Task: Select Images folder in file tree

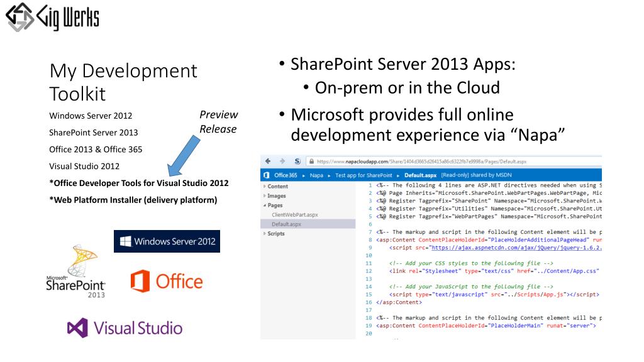Action: pyautogui.click(x=277, y=196)
